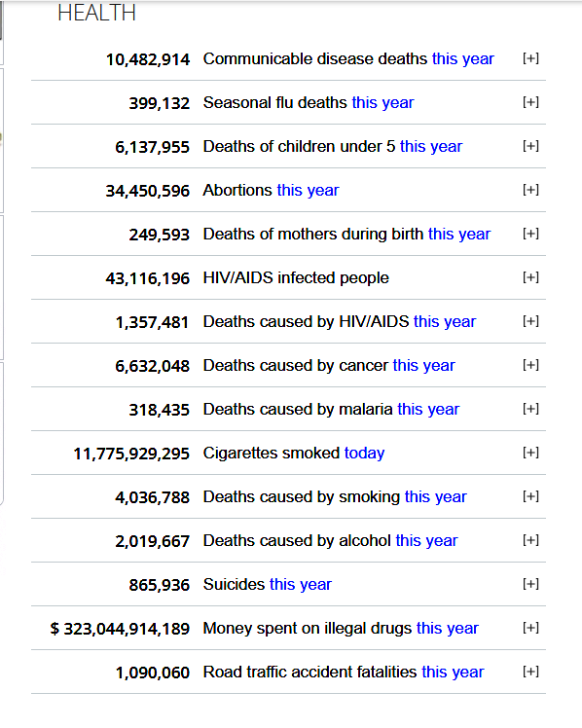Expand Money spent on illegal drugs
Screen dimensions: 582x728
[x=530, y=628]
